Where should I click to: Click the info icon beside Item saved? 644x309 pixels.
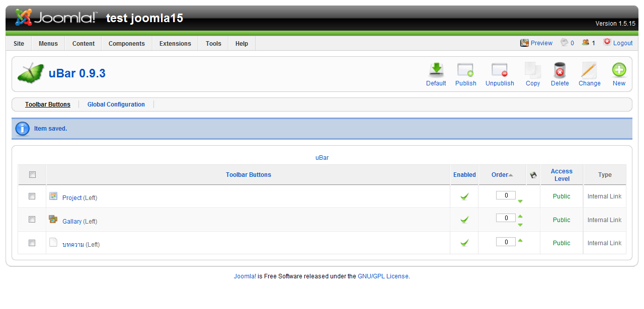pyautogui.click(x=23, y=129)
